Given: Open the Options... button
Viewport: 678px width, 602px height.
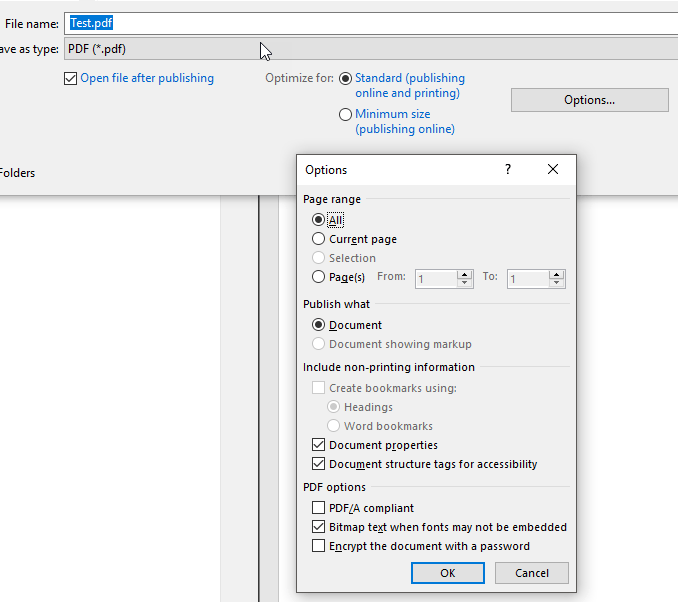Looking at the screenshot, I should (x=589, y=100).
